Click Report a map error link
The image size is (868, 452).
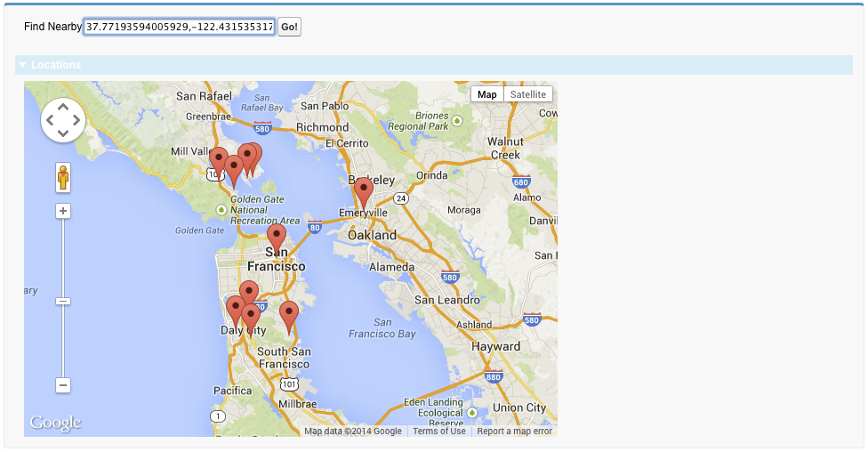pyautogui.click(x=514, y=432)
